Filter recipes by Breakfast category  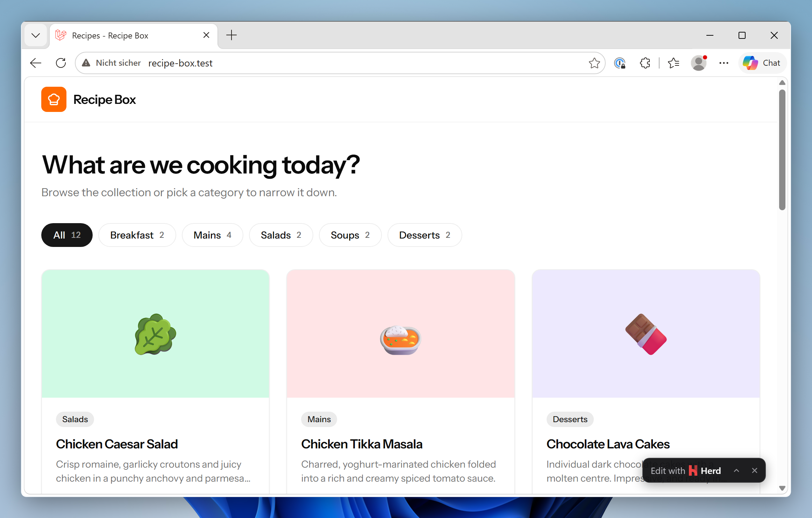pyautogui.click(x=137, y=235)
